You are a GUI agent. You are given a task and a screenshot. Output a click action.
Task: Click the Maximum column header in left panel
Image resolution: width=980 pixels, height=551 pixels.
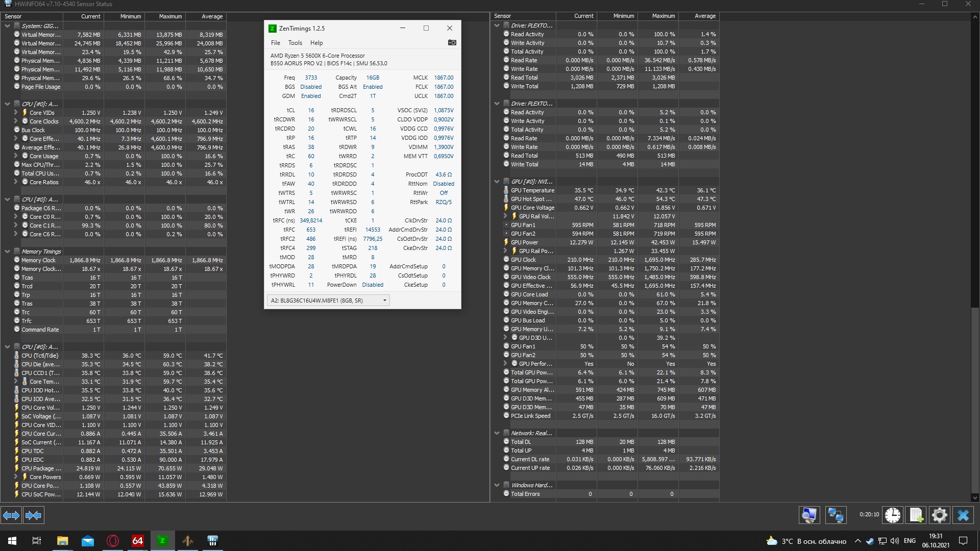170,16
